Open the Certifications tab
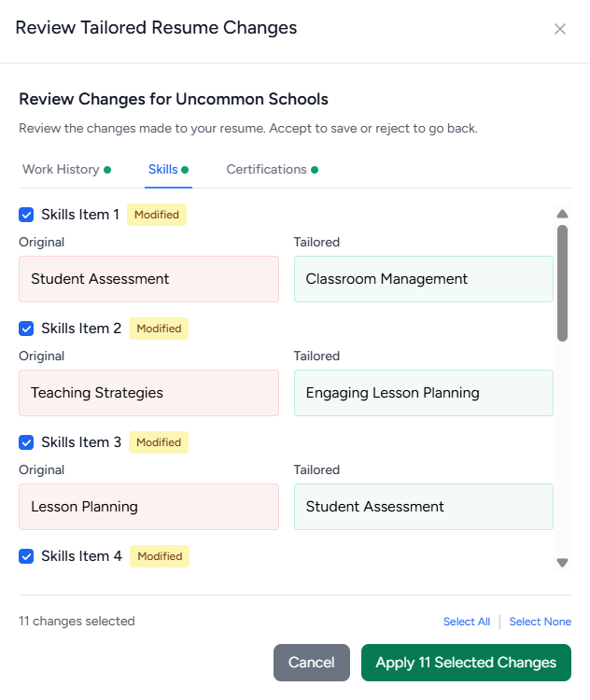This screenshot has height=700, width=590. (x=272, y=170)
